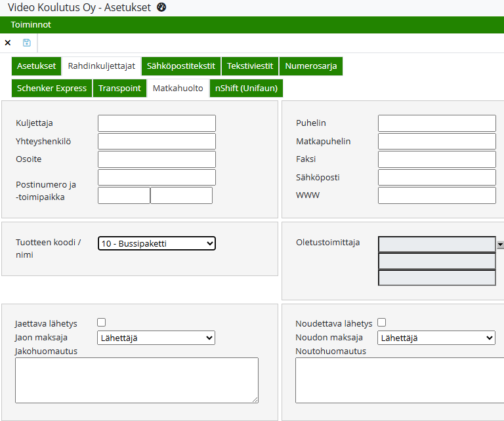504x421 pixels.
Task: Open the Oletustoimittaja dropdown arrow
Action: (500, 245)
